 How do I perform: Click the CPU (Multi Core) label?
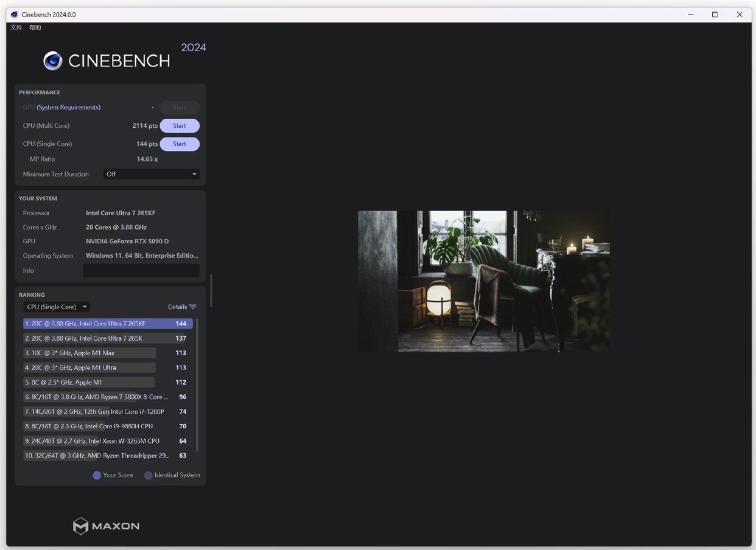(x=46, y=126)
